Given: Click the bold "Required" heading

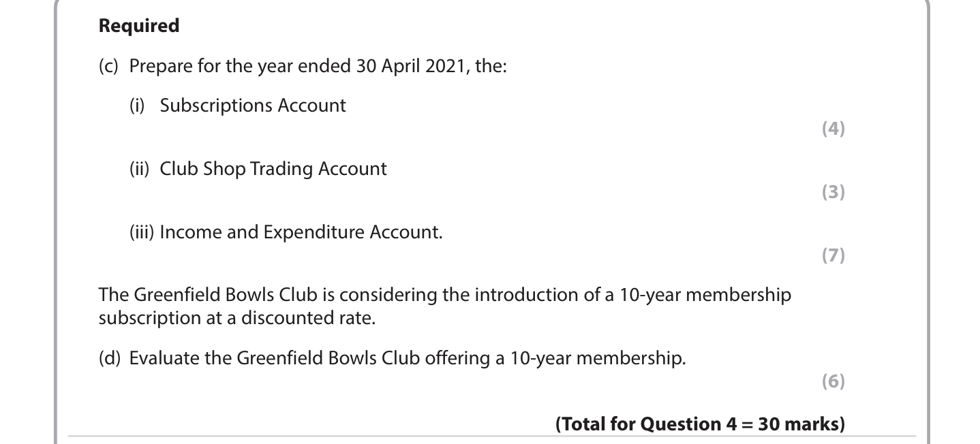Looking at the screenshot, I should tap(139, 26).
